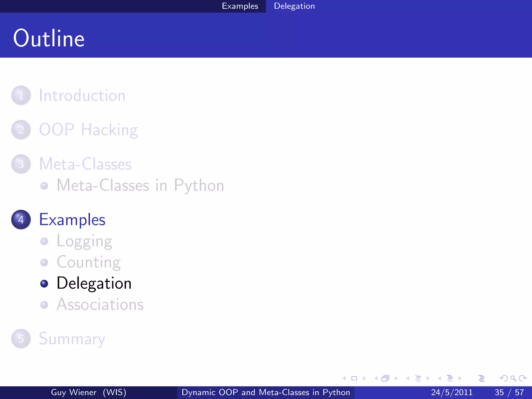Viewport: 532px width, 399px height.
Task: Click the go-back curved arrow icon
Action: pos(504,378)
